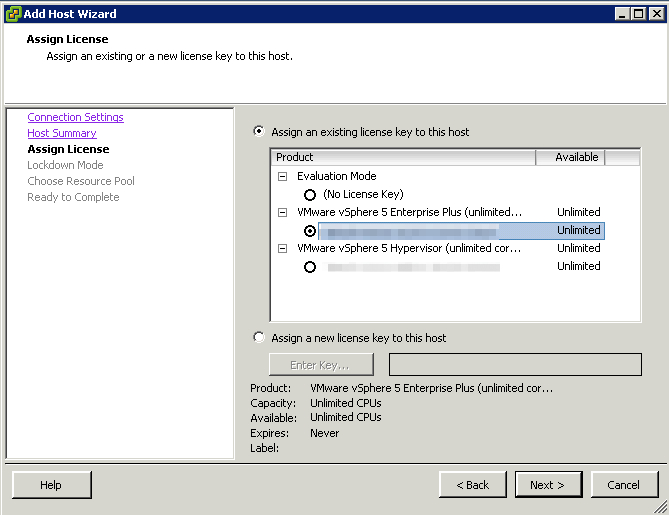The height and width of the screenshot is (515, 669).
Task: Go to the previous page with Back
Action: point(473,485)
